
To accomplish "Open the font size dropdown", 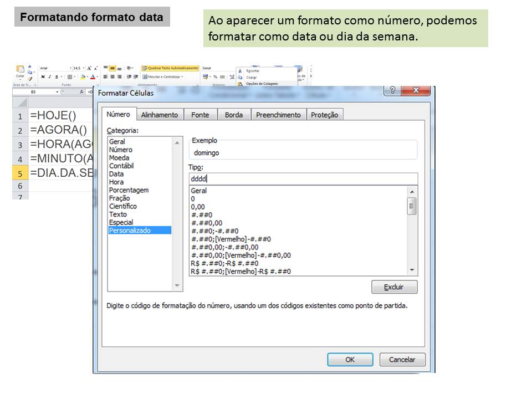I will [x=84, y=67].
